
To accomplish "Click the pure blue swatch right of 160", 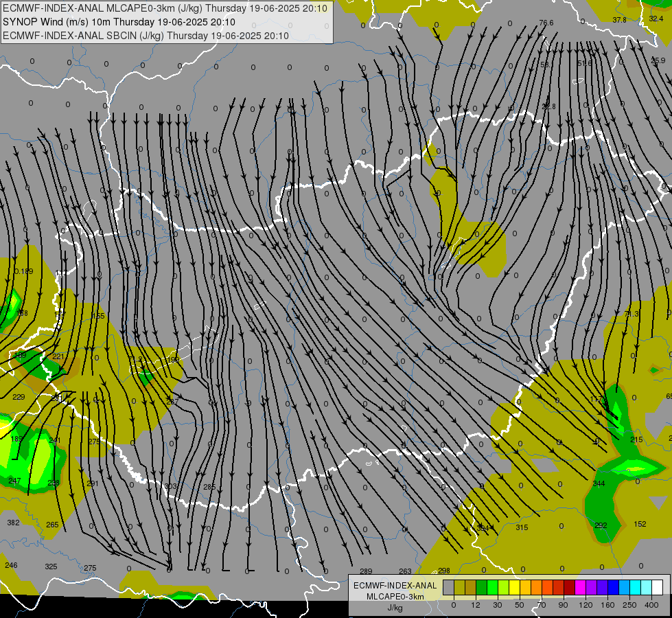I will 613,587.
